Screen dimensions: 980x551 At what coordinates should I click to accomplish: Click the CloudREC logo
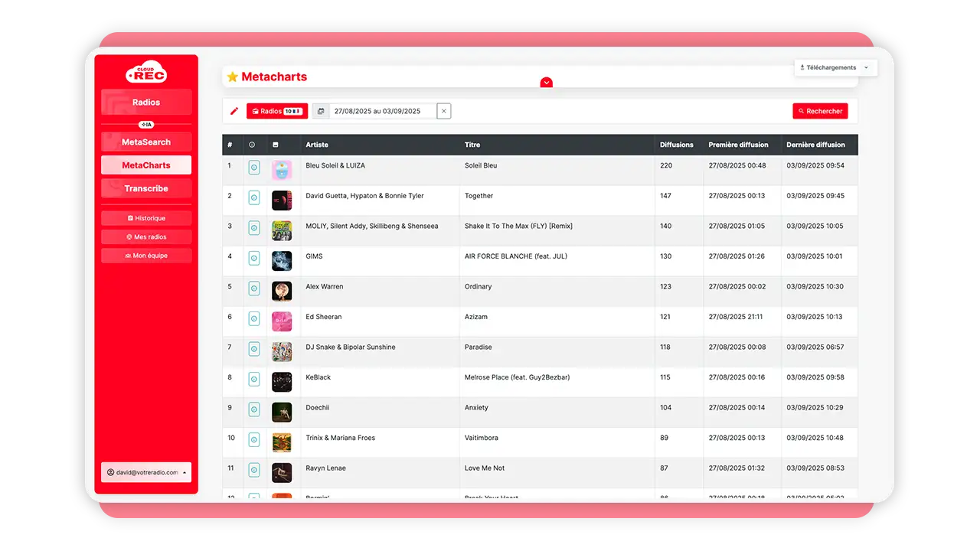[146, 71]
